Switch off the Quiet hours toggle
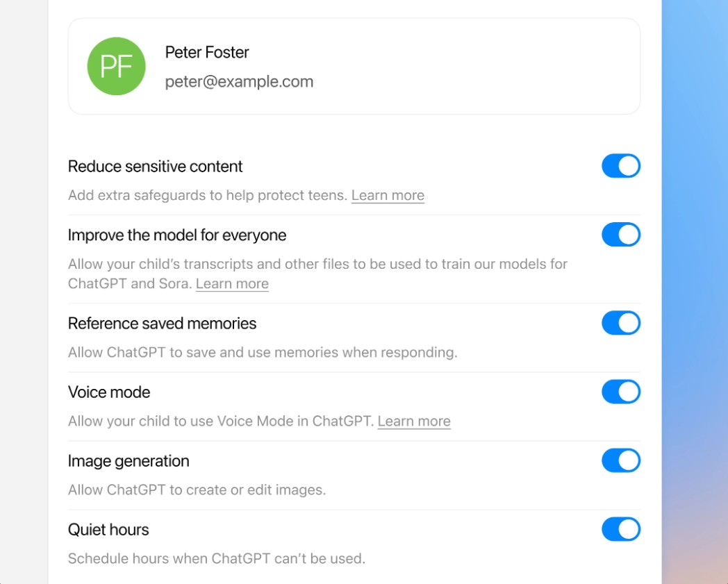Image resolution: width=728 pixels, height=584 pixels. (x=620, y=529)
